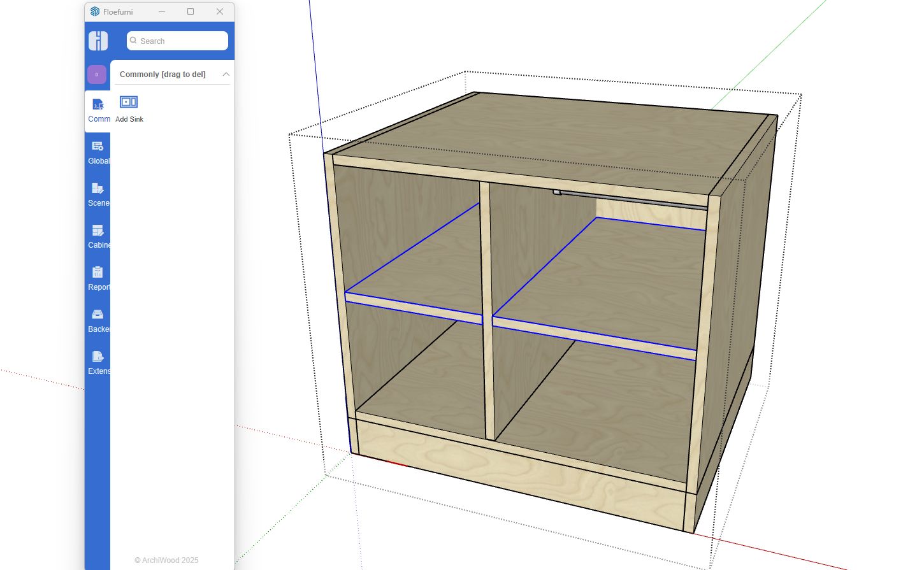
Task: Select the left blue-outlined shelf
Action: click(414, 267)
